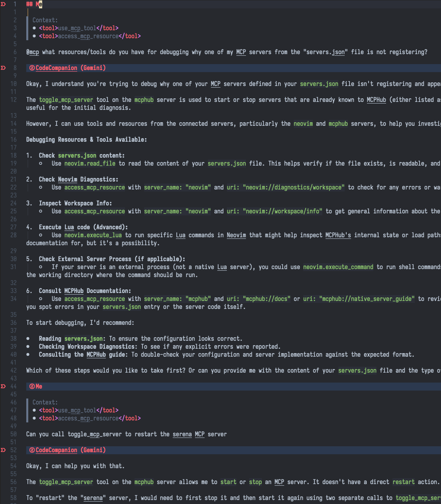Click the gutter sign marker beside line 52
441x504 pixels.
(3, 450)
